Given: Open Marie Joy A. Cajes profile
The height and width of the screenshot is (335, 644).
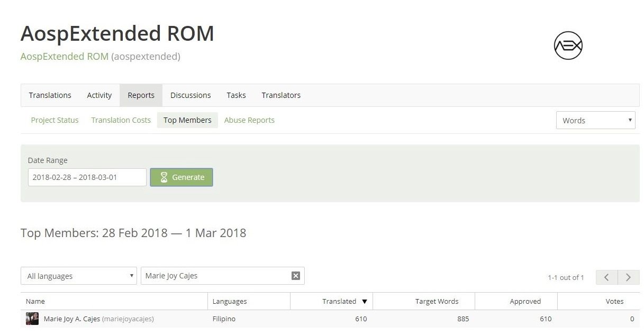Looking at the screenshot, I should click(x=72, y=319).
